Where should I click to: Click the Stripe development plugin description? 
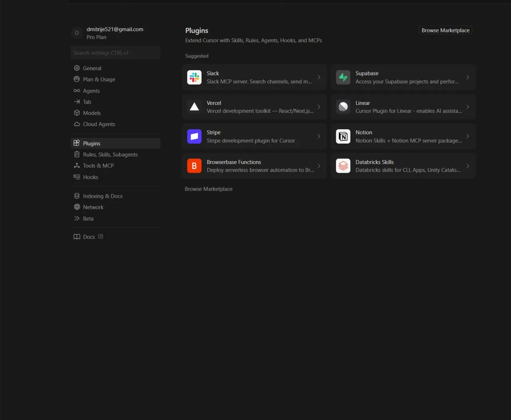251,140
